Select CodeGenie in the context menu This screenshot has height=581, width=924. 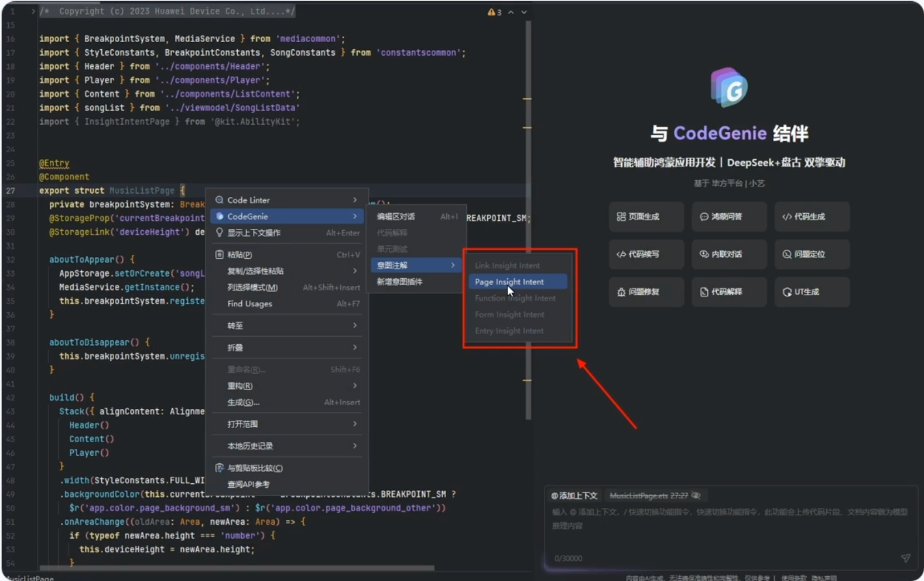[287, 216]
